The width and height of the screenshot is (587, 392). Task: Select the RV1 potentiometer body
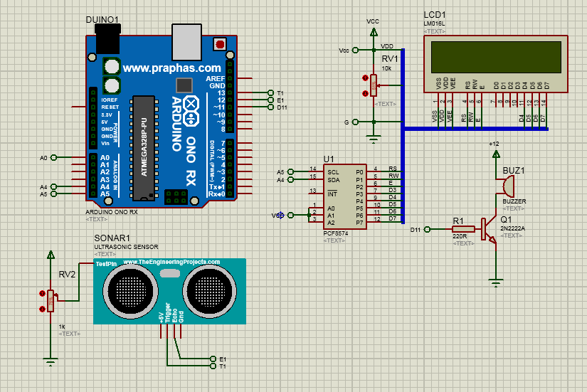click(x=374, y=85)
